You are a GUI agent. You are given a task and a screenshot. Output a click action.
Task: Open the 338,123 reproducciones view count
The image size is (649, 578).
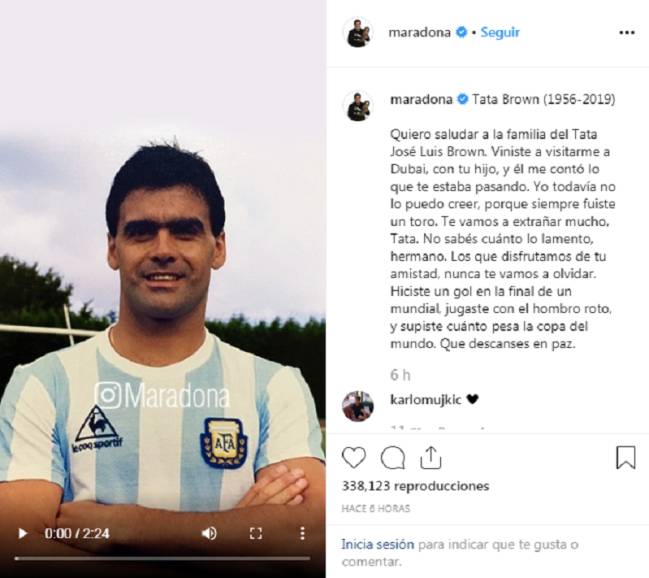coord(416,486)
